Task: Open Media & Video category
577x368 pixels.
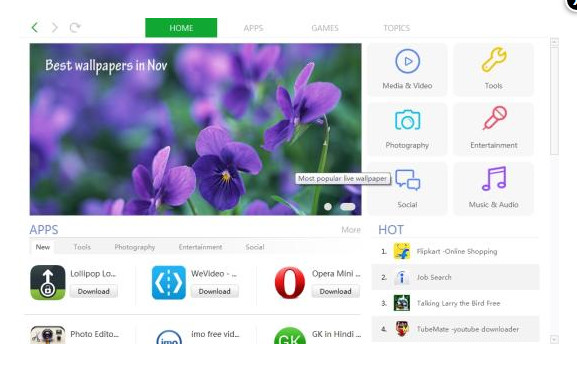Action: click(x=407, y=70)
